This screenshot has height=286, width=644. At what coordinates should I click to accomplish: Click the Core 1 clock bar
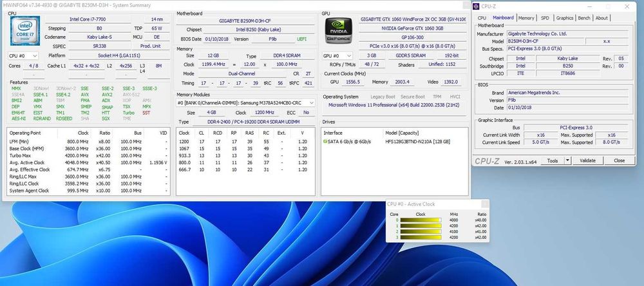421,226
